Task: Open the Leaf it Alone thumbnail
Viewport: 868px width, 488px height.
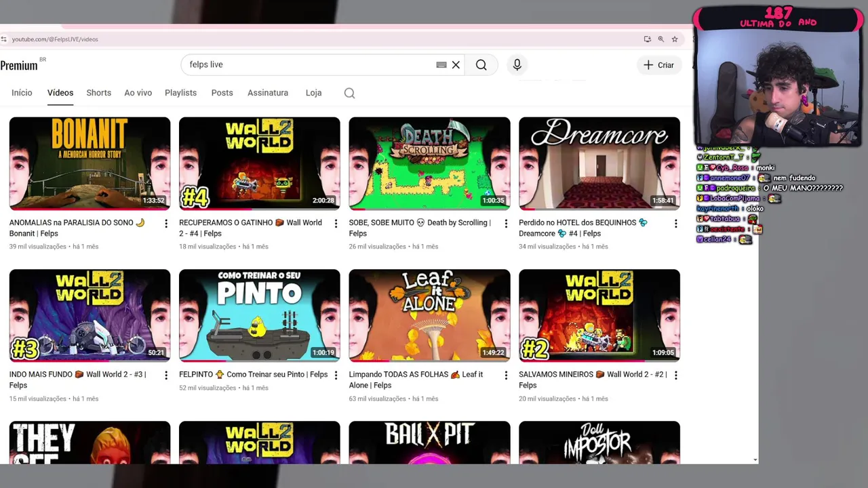Action: 429,315
